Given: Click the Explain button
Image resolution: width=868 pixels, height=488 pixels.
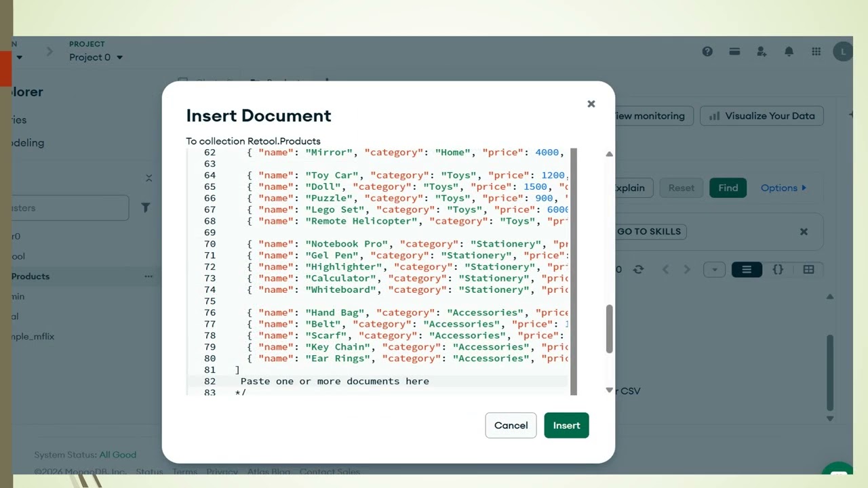Looking at the screenshot, I should click(633, 188).
